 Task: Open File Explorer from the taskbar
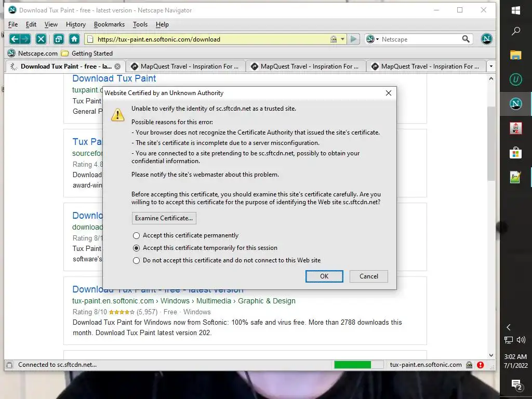(516, 55)
